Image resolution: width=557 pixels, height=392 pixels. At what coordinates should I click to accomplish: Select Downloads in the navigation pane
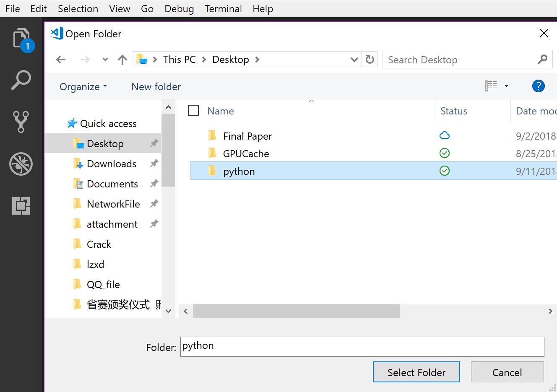coord(112,164)
